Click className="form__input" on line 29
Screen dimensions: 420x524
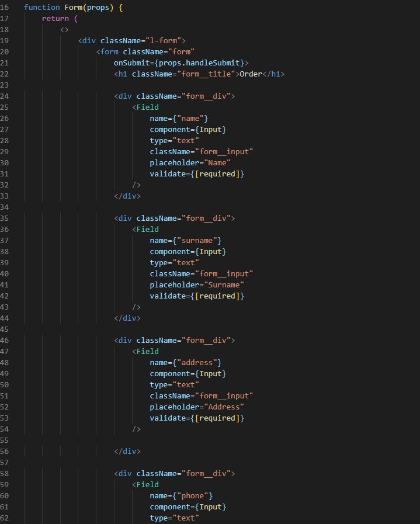[x=202, y=151]
